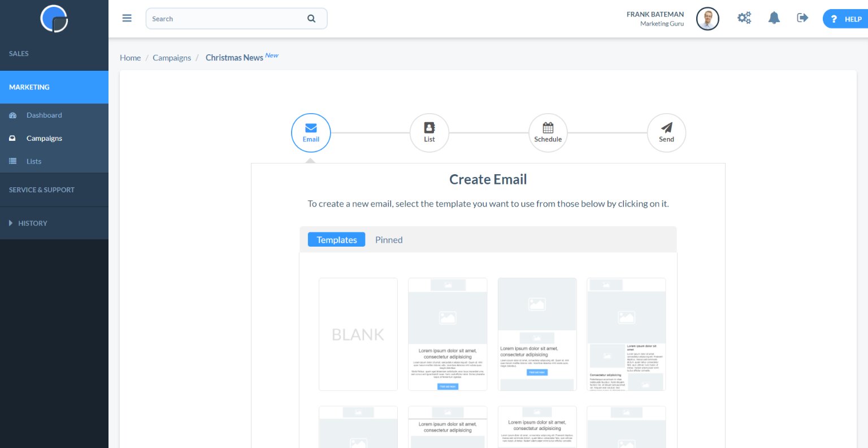Click the search magnifier icon
This screenshot has height=448, width=868.
[x=311, y=19]
